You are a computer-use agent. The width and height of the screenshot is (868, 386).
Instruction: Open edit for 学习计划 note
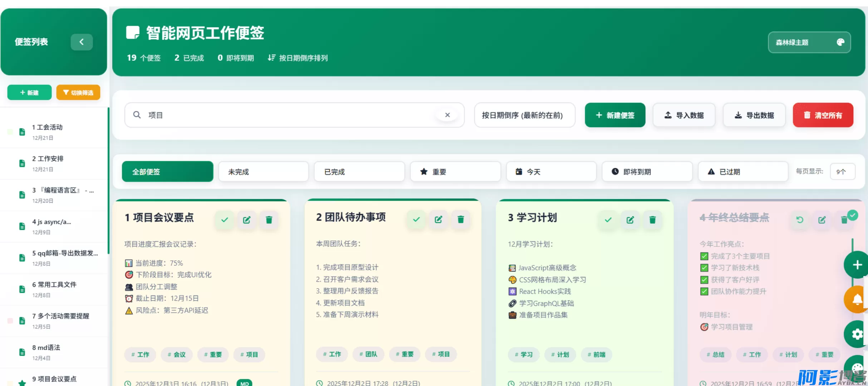click(630, 220)
